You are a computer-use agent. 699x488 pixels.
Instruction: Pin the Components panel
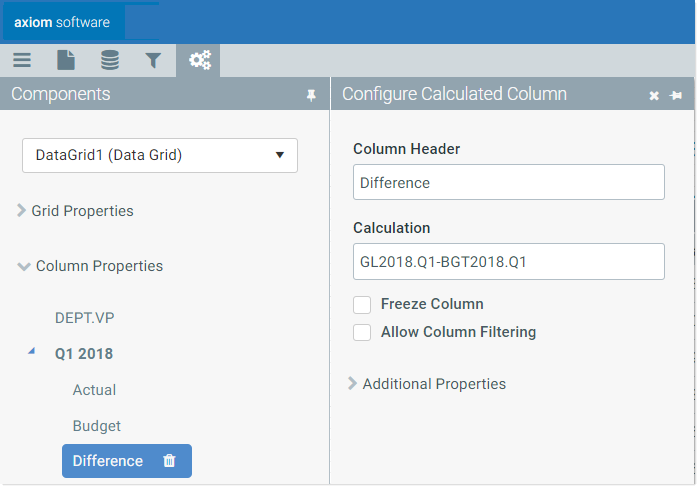point(311,95)
